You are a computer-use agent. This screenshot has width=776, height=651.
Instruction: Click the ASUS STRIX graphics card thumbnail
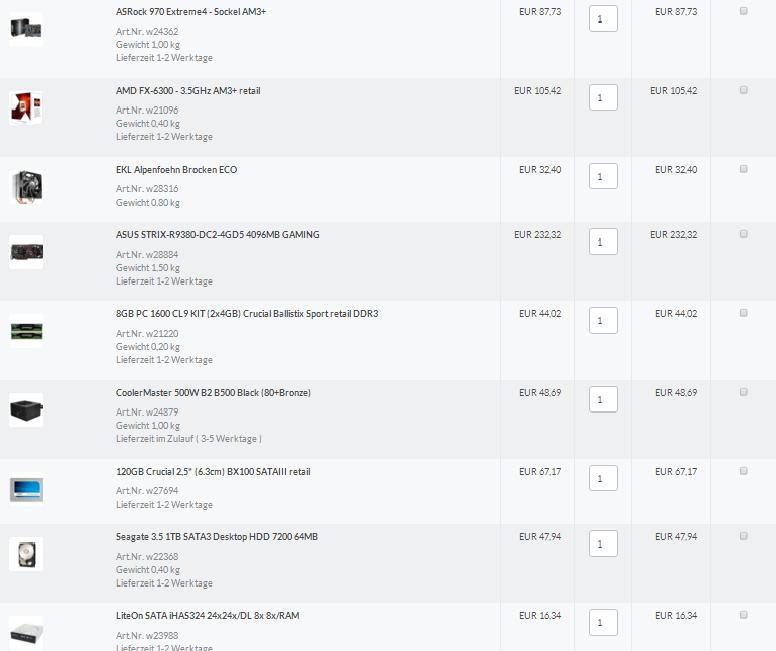[x=26, y=252]
